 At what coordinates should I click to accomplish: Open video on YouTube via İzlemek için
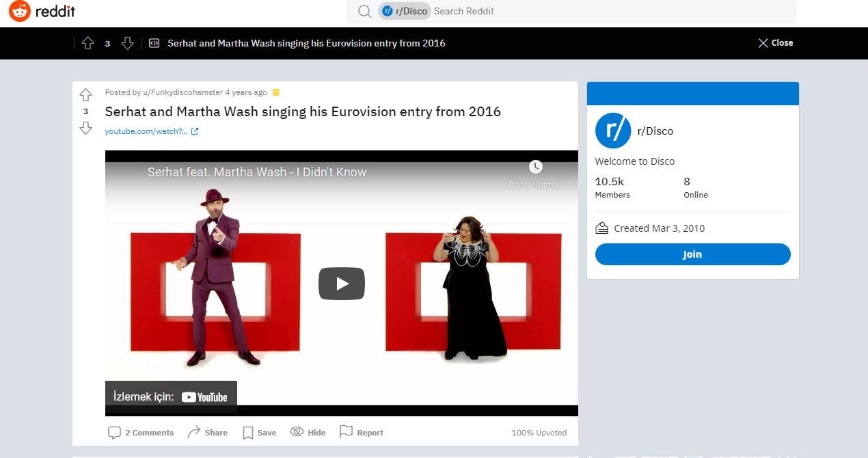(171, 396)
